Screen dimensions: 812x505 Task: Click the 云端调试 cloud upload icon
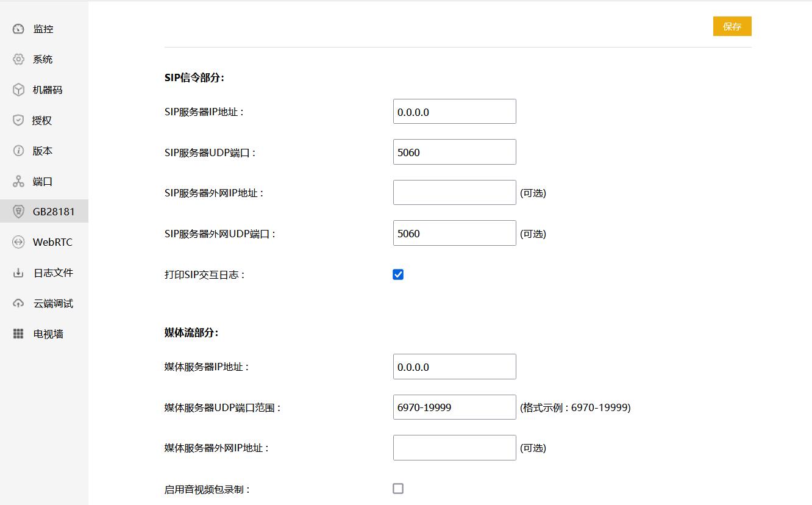click(x=18, y=303)
